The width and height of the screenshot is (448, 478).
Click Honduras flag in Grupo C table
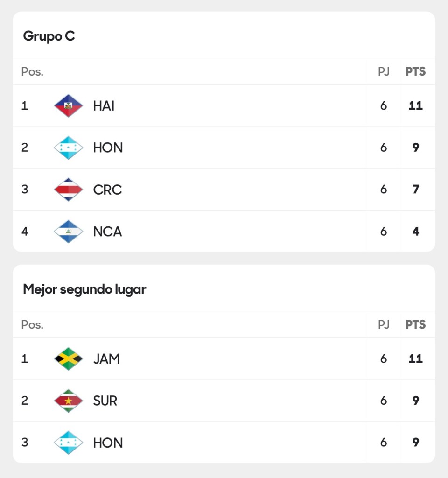[69, 148]
